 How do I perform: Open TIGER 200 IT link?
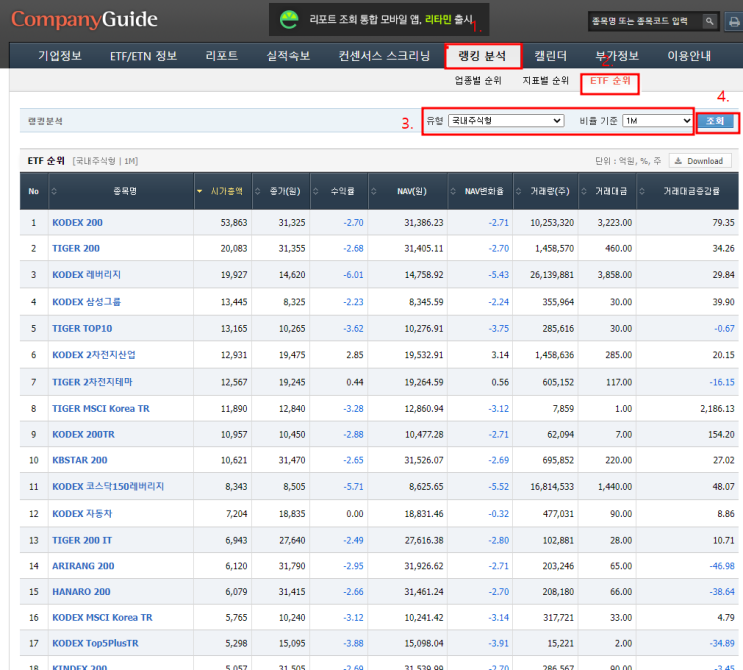point(82,540)
